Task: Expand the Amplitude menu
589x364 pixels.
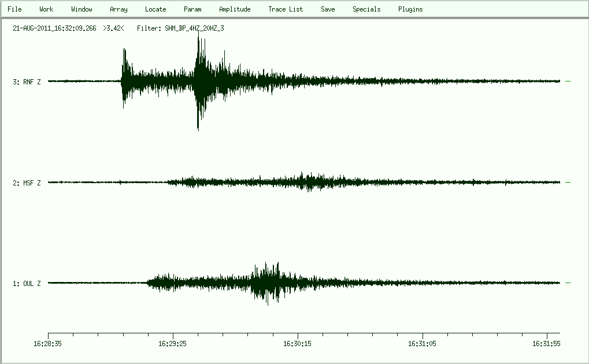Action: click(x=235, y=9)
